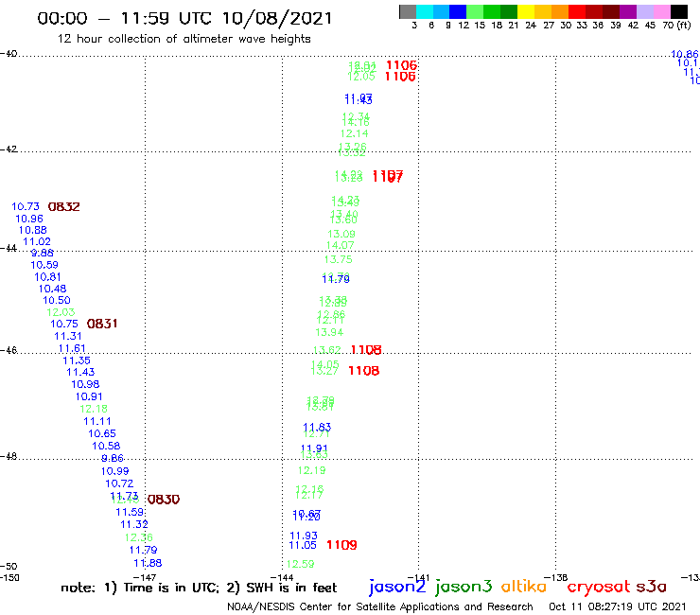Click the 14.07 wave height value
The image size is (700, 615).
coord(341,245)
